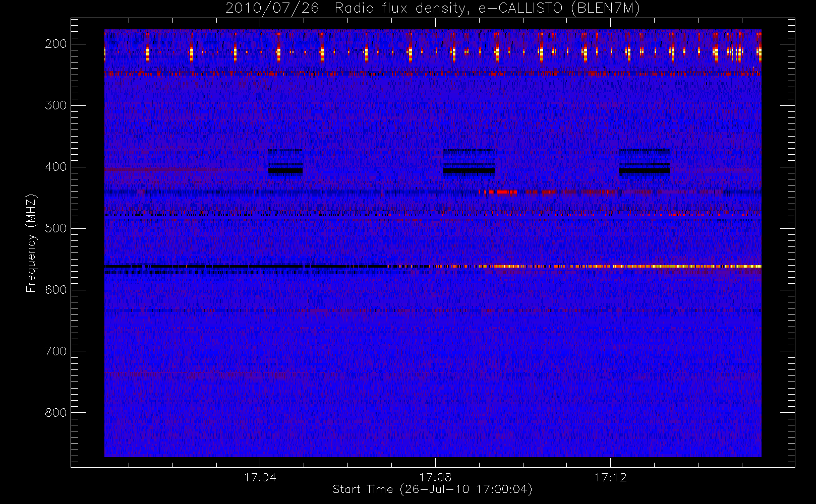Click the 300 frequency tick label

point(56,105)
